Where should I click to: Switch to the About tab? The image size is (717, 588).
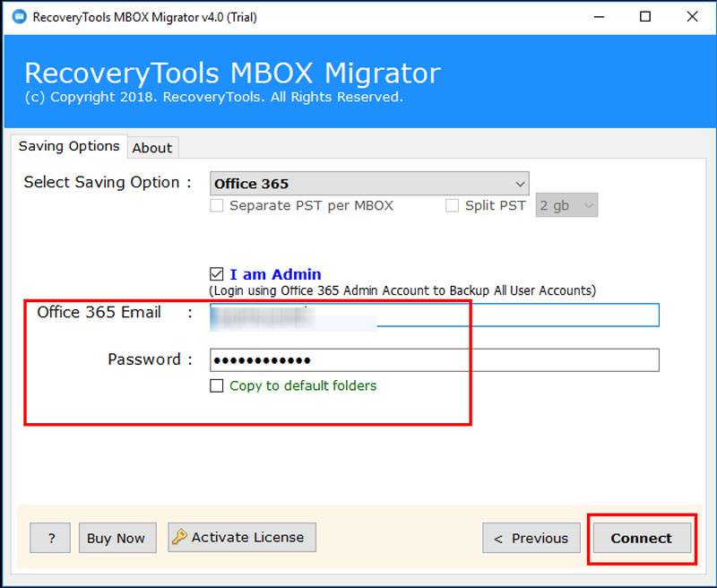tap(152, 148)
